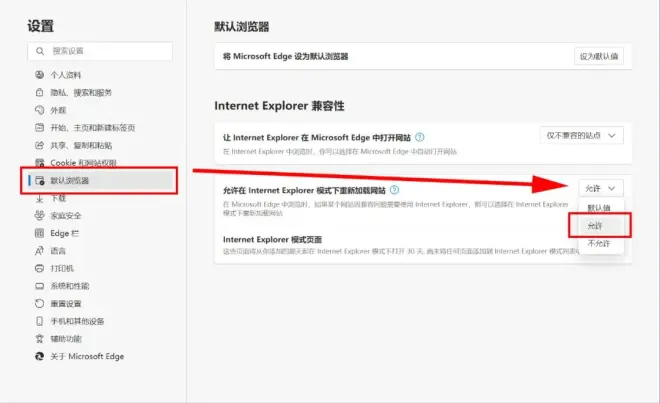
Task: Click the 系统和性能 system icon
Action: pos(40,286)
